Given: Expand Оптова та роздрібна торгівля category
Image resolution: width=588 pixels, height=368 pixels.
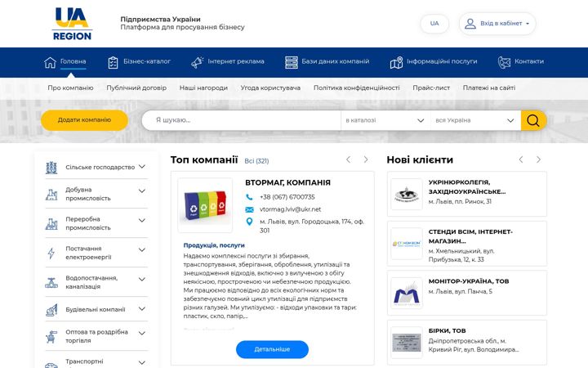Looking at the screenshot, I should tap(142, 334).
